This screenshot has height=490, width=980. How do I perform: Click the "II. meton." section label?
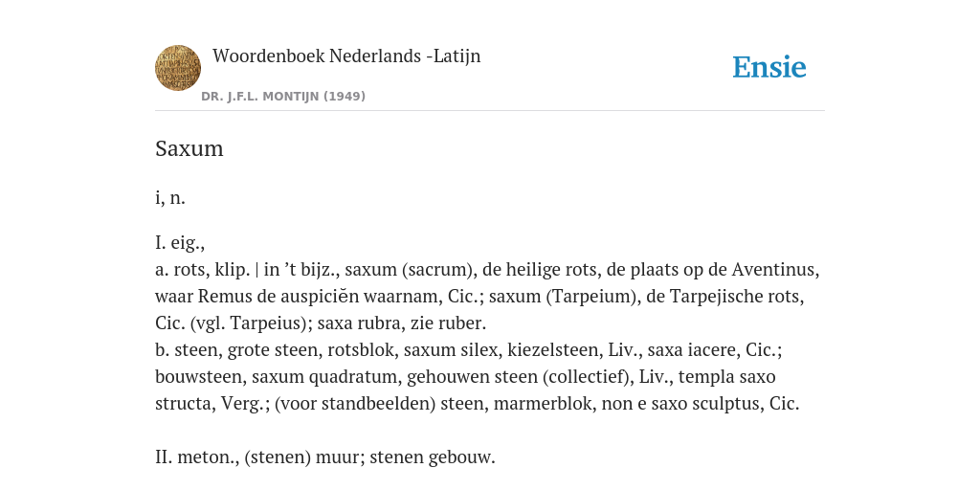point(197,457)
